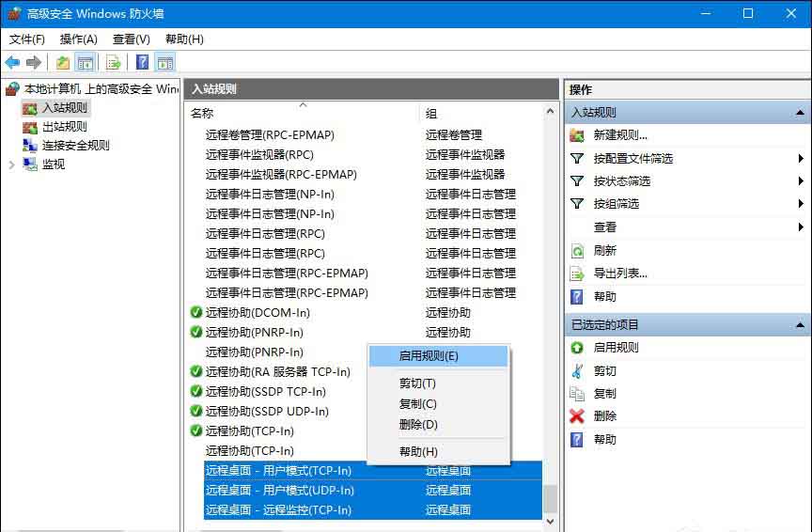Image resolution: width=812 pixels, height=532 pixels.
Task: Click the back arrow toolbar icon
Action: point(12,63)
